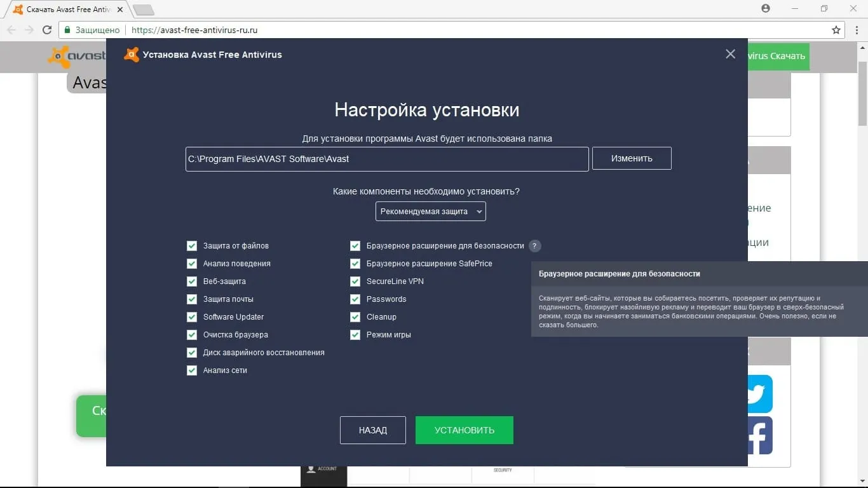Open the Рекомендуемая защита dropdown
This screenshot has width=868, height=488.
(430, 212)
